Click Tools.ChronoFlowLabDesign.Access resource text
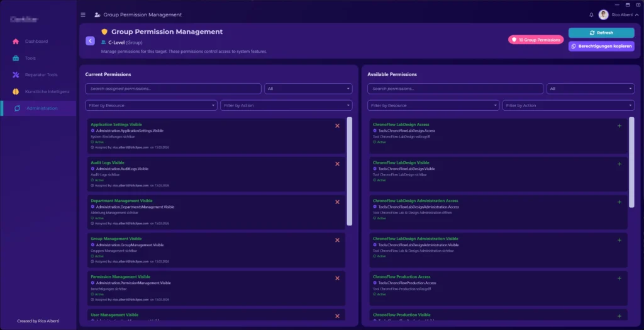644x330 pixels. tap(407, 131)
